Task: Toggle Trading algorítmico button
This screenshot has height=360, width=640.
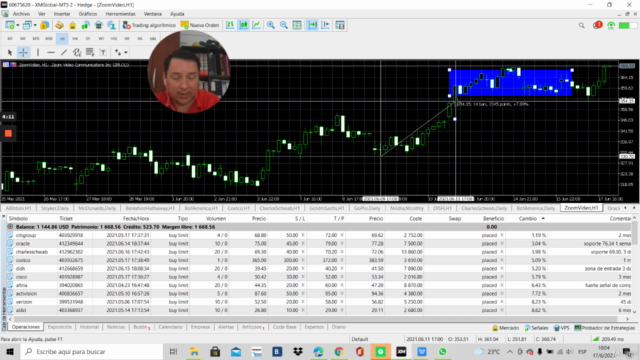Action: (149, 25)
